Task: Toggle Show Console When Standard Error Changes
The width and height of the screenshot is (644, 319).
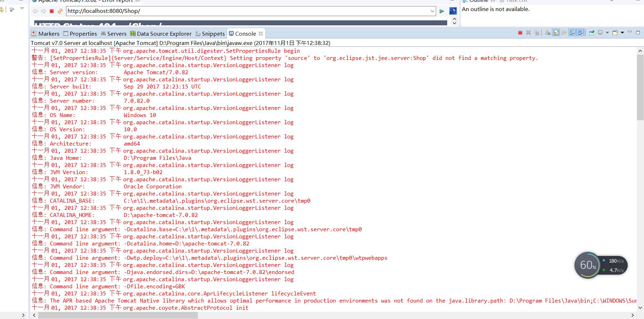Action: [x=581, y=32]
